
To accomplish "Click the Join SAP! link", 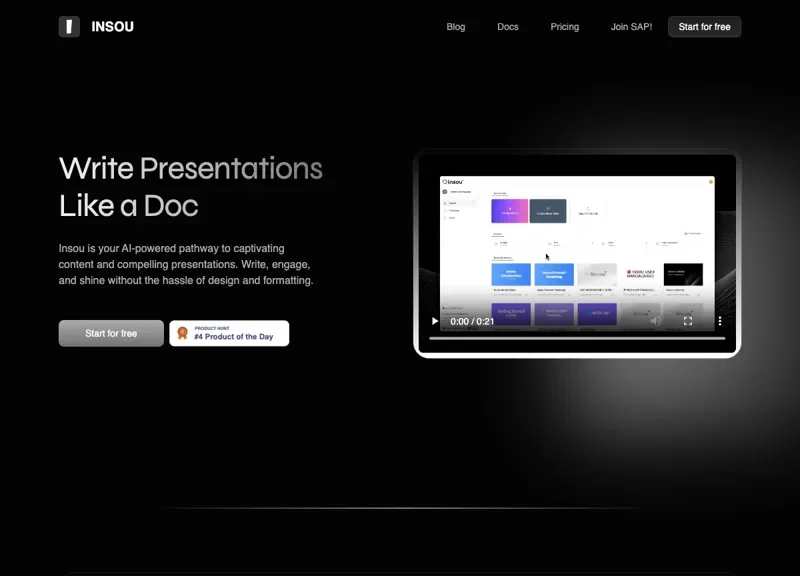I will (x=631, y=27).
